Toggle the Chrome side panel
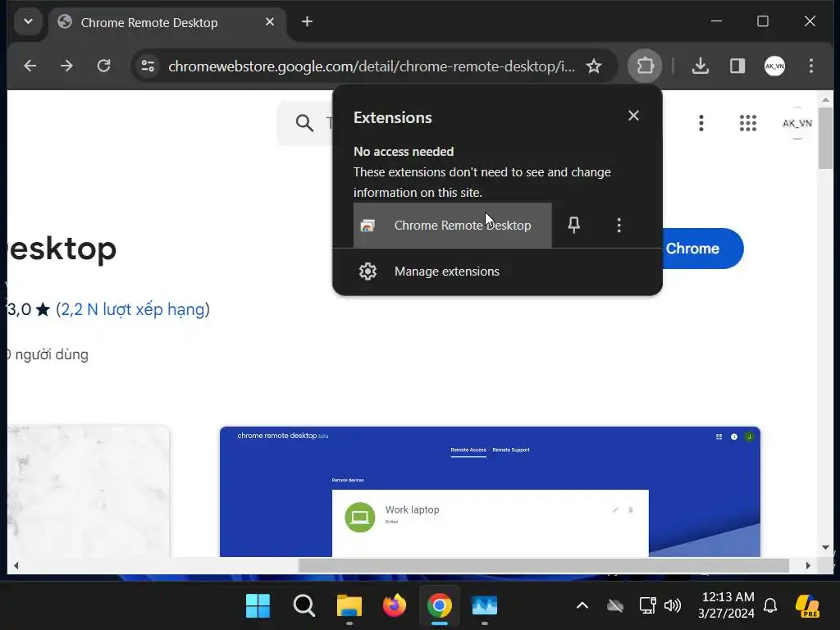Screen dimensions: 840x630 pyautogui.click(x=737, y=66)
